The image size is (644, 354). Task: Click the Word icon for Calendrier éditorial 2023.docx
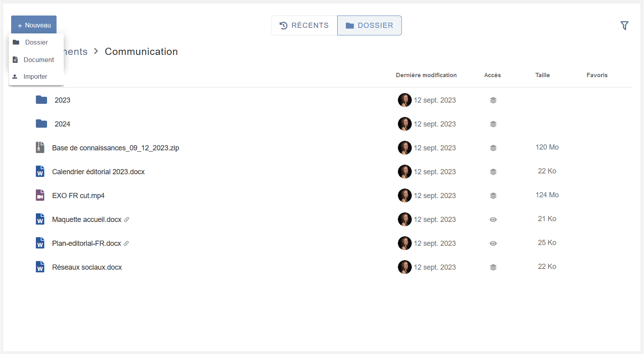(x=40, y=171)
